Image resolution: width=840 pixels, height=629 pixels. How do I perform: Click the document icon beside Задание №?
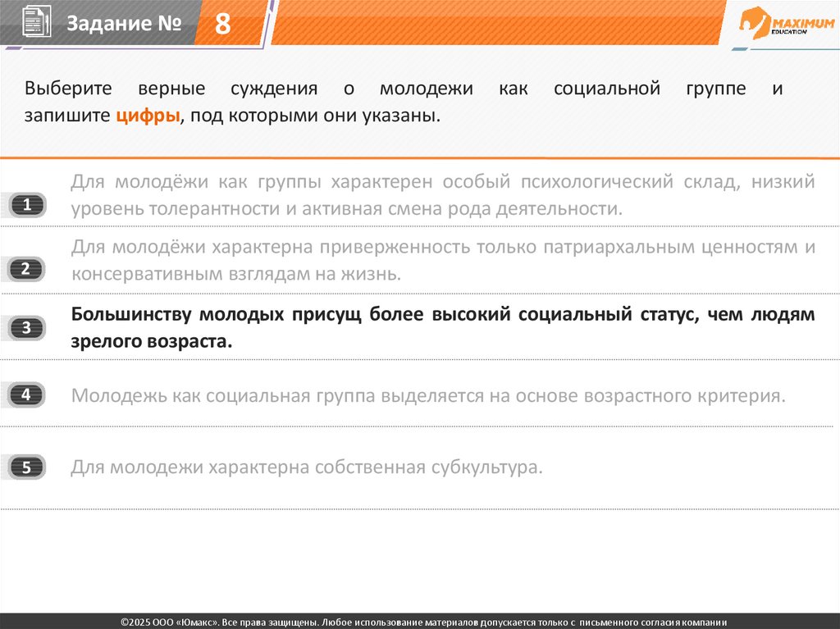click(x=36, y=21)
